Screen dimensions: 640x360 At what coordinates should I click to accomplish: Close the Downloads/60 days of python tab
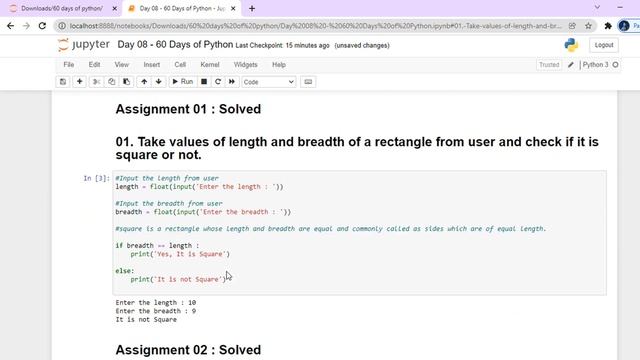pos(115,8)
